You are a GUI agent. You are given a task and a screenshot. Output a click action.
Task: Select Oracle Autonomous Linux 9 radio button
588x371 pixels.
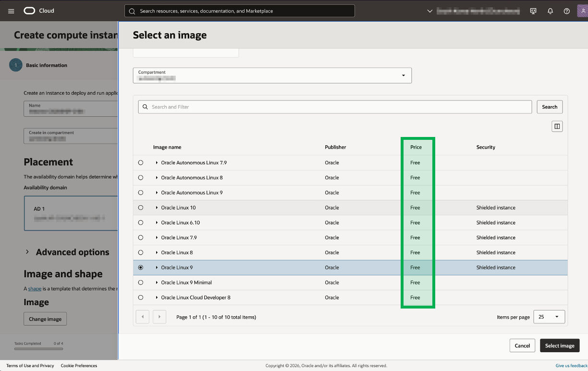point(141,193)
